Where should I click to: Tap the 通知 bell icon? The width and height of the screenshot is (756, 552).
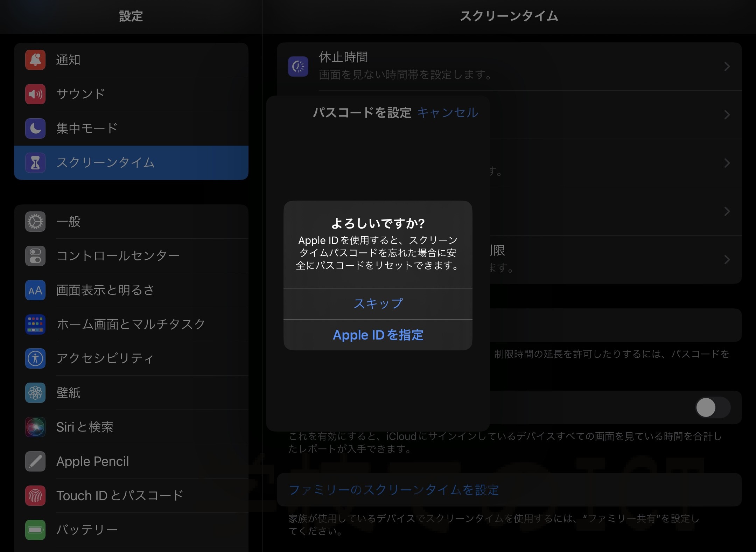coord(35,60)
